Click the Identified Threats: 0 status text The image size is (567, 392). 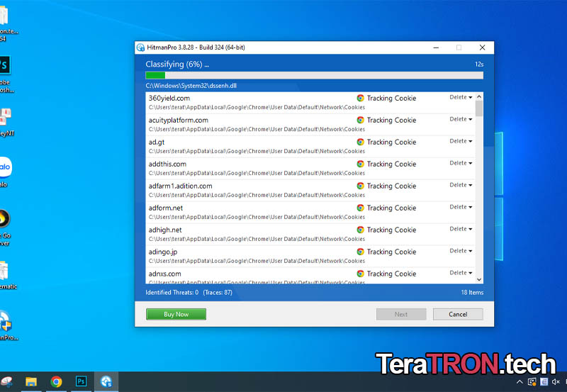(172, 293)
